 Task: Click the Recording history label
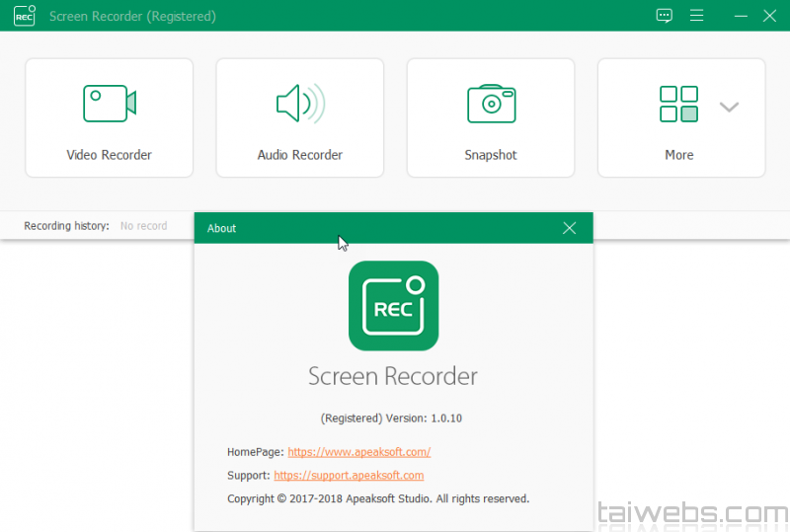[x=66, y=226]
